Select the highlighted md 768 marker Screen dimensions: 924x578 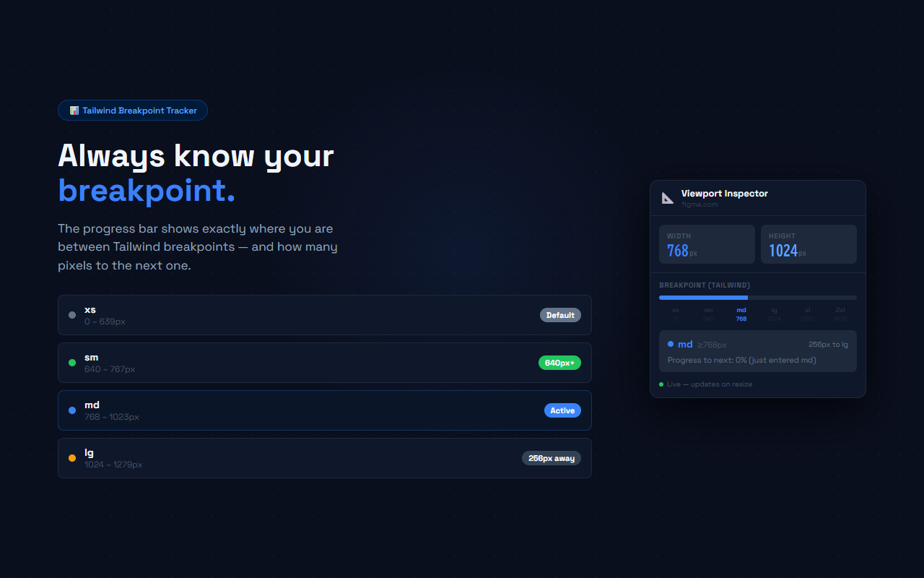click(741, 314)
